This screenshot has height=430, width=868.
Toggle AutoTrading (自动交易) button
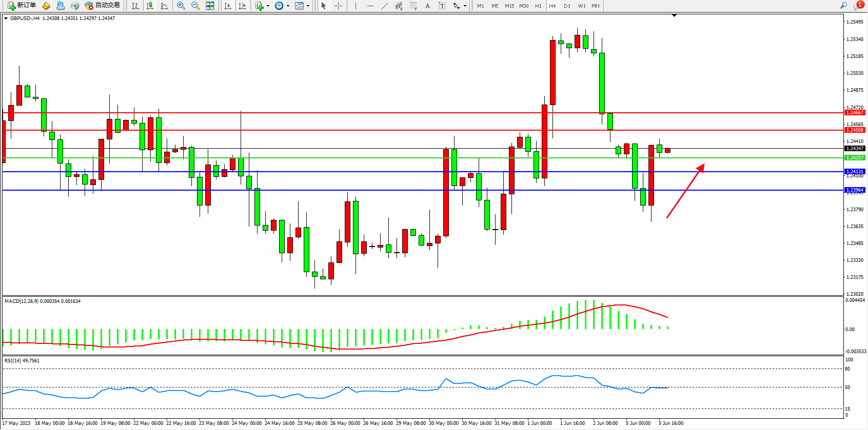point(103,6)
